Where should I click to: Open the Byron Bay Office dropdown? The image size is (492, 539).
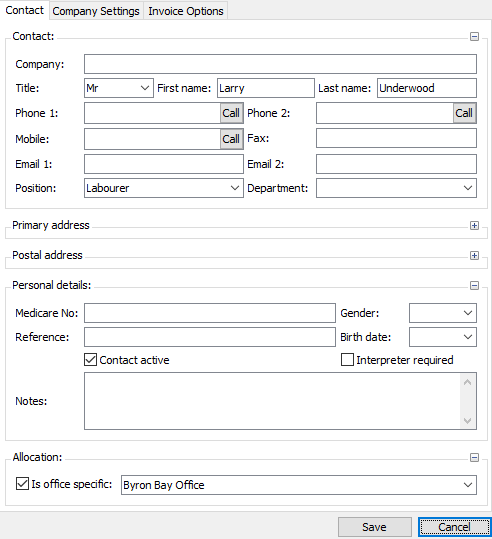[299, 485]
